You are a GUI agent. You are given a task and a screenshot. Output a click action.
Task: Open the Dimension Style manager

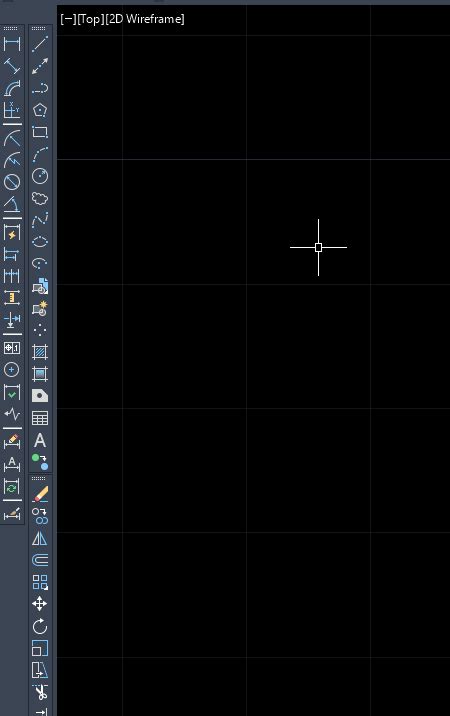click(12, 514)
